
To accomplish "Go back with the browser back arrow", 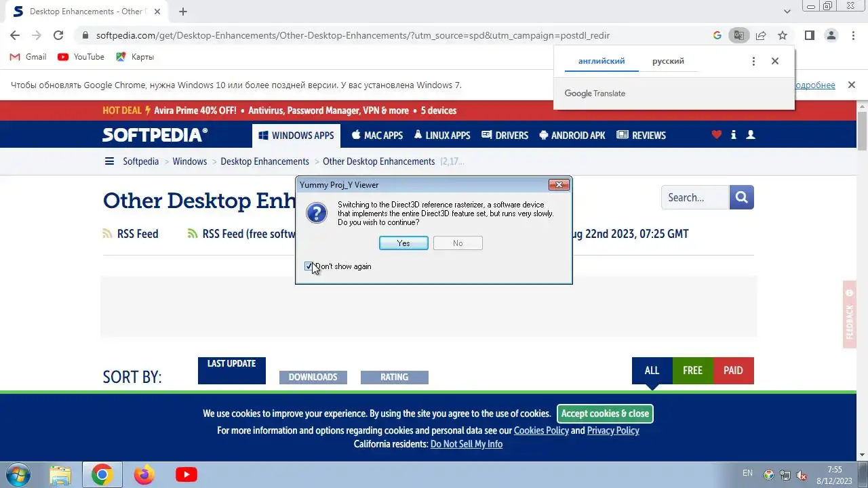I will point(15,35).
